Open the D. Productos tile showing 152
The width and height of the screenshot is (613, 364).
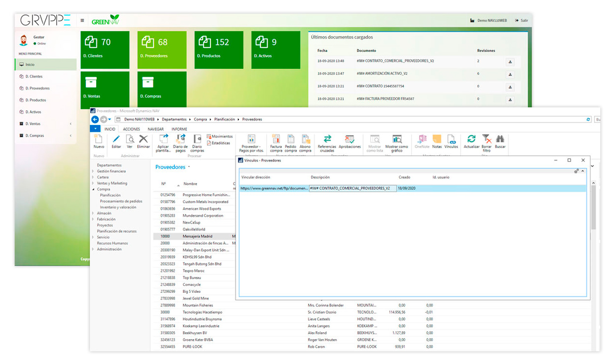coord(219,50)
